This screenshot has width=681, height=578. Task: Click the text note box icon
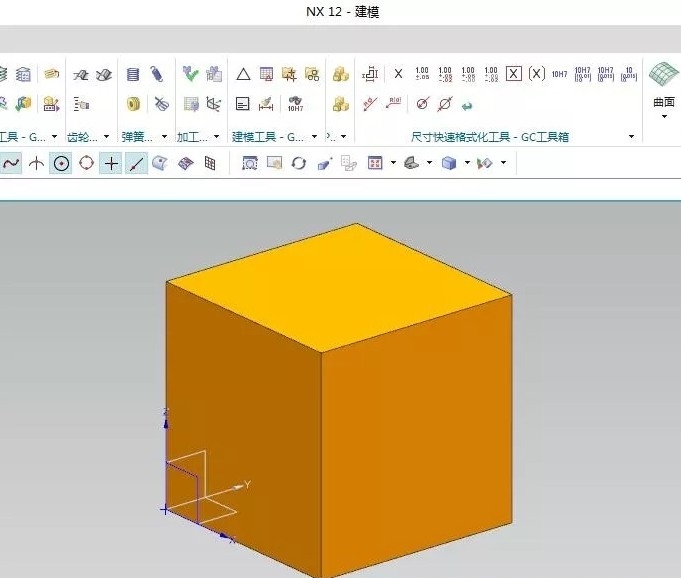242,104
